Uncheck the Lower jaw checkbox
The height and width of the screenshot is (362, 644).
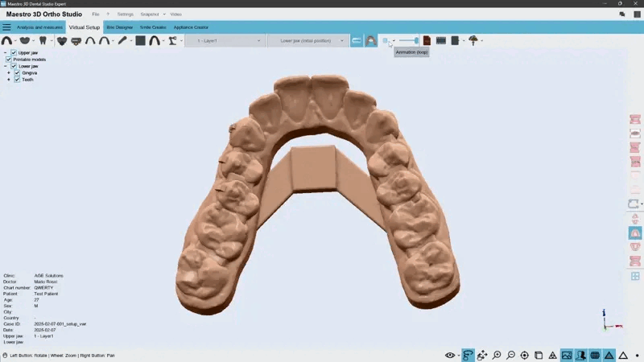14,66
